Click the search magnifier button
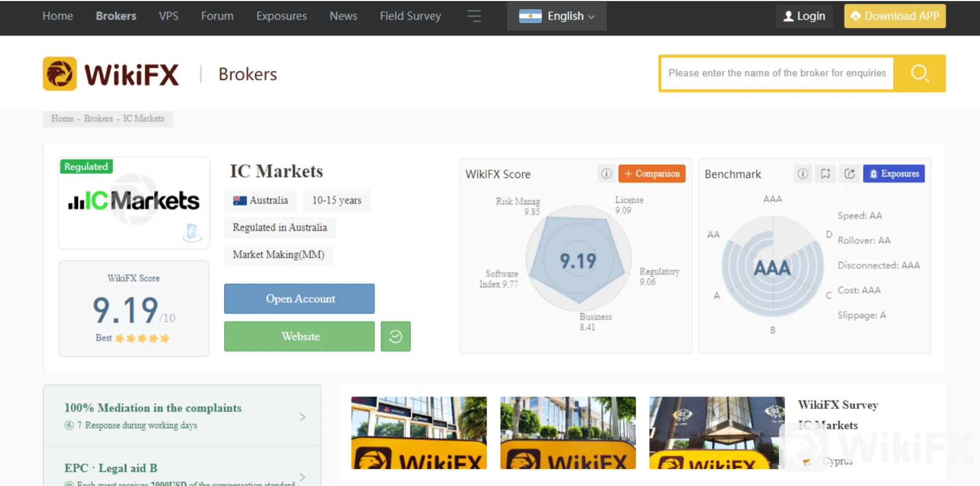 coord(920,73)
